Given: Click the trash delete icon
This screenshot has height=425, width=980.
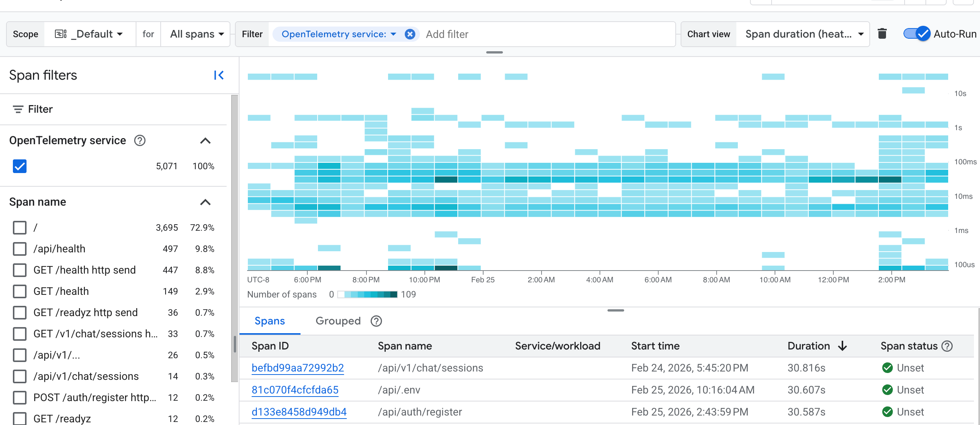Looking at the screenshot, I should (x=882, y=34).
